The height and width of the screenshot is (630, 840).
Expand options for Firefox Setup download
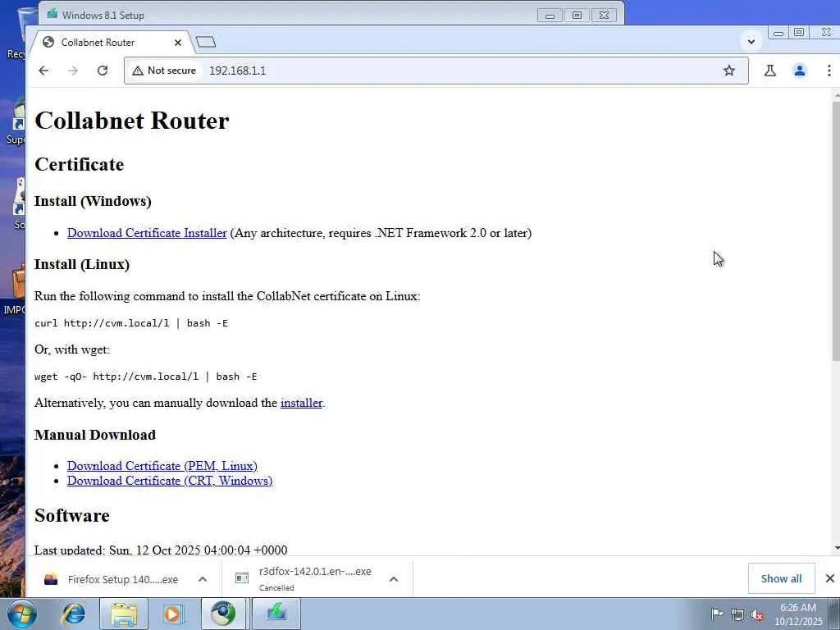pyautogui.click(x=203, y=579)
